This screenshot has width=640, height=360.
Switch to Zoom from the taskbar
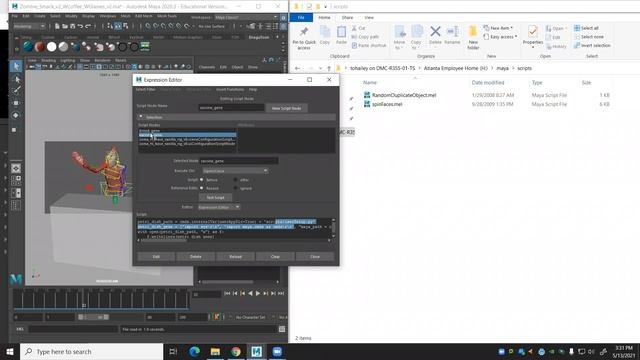point(277,351)
